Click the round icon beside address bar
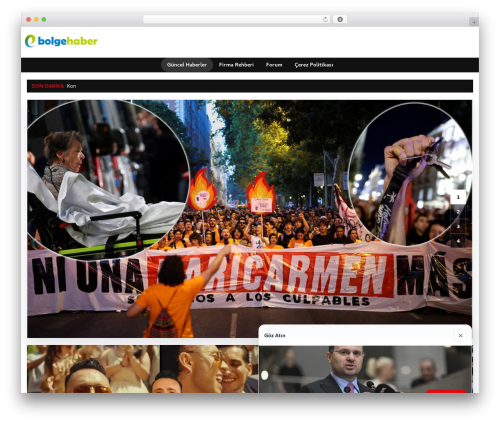 (x=340, y=20)
